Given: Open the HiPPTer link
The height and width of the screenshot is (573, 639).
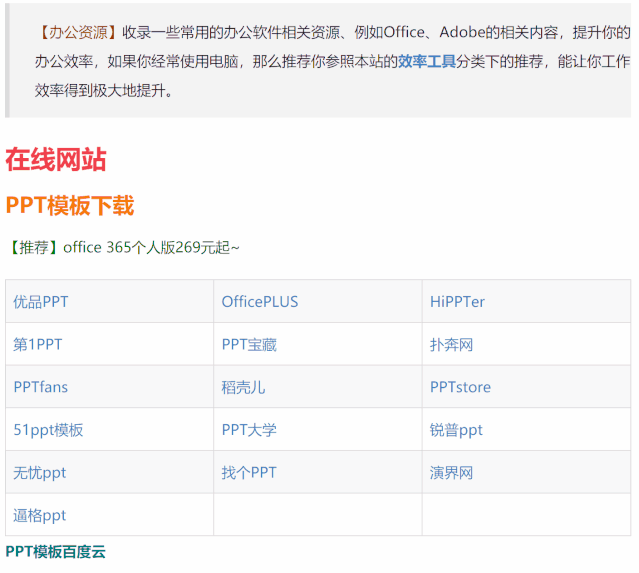Looking at the screenshot, I should click(457, 302).
